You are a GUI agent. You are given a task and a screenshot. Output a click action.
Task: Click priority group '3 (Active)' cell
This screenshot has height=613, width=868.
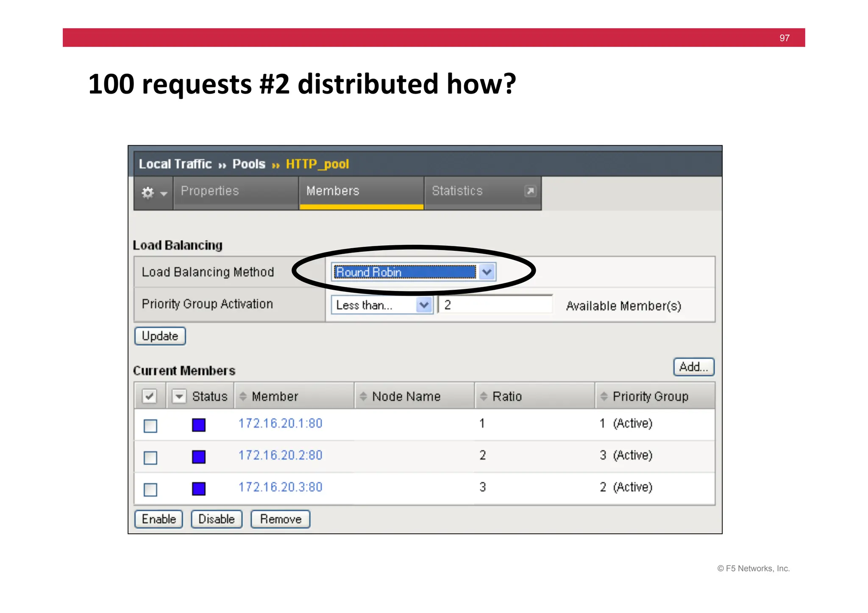pyautogui.click(x=626, y=455)
